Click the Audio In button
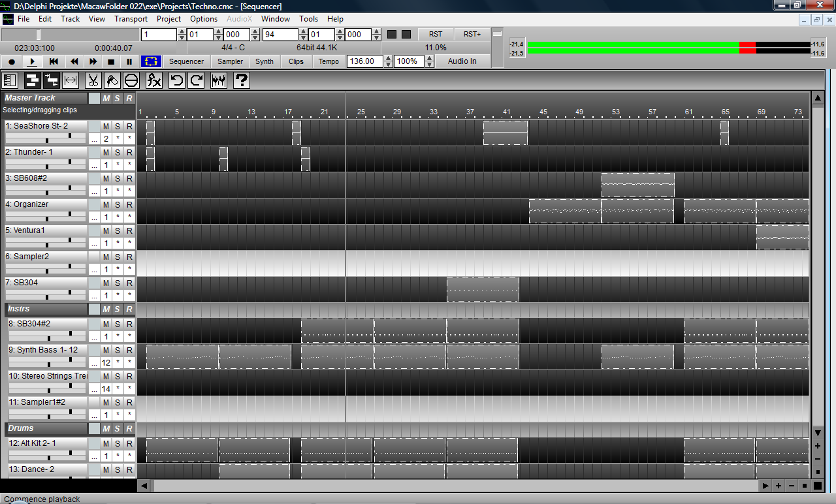 coord(462,61)
